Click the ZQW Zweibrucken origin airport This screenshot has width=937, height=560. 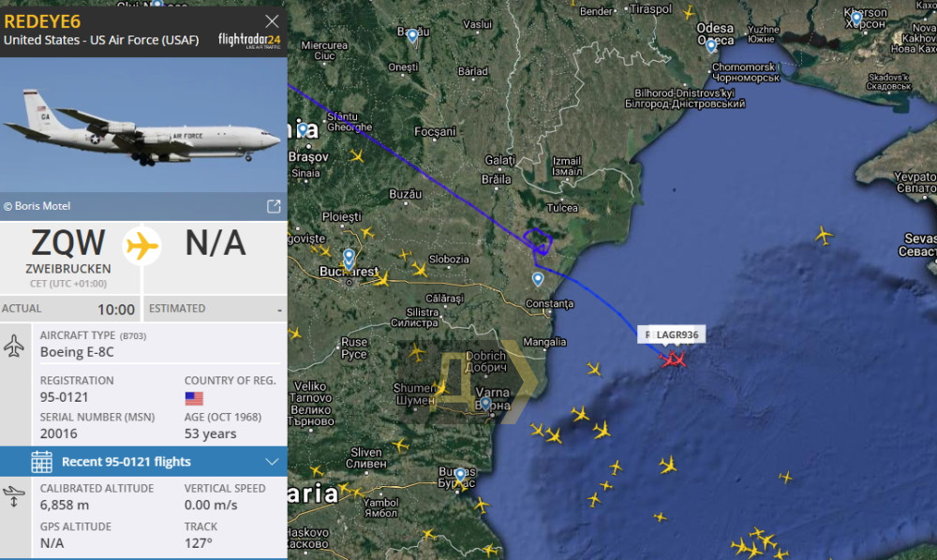pos(68,257)
